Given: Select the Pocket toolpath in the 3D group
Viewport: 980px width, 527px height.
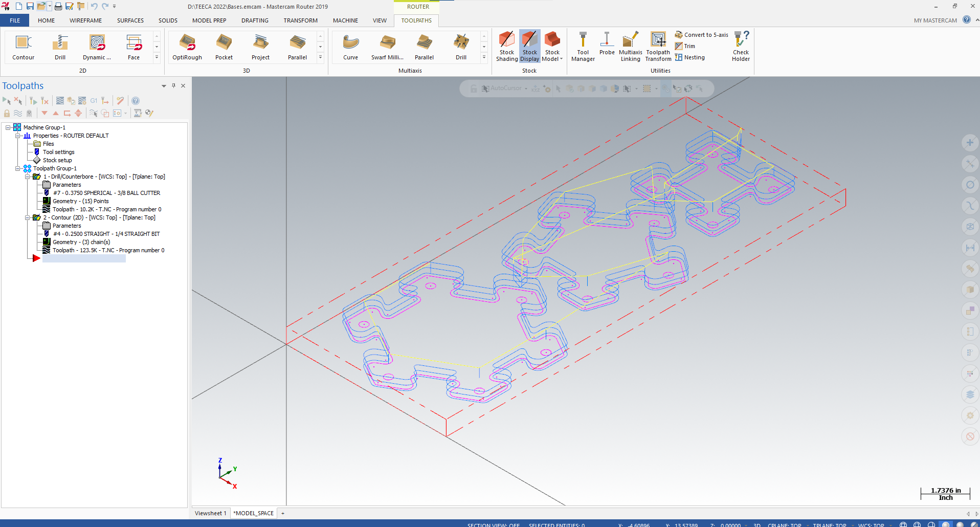Looking at the screenshot, I should coord(224,46).
